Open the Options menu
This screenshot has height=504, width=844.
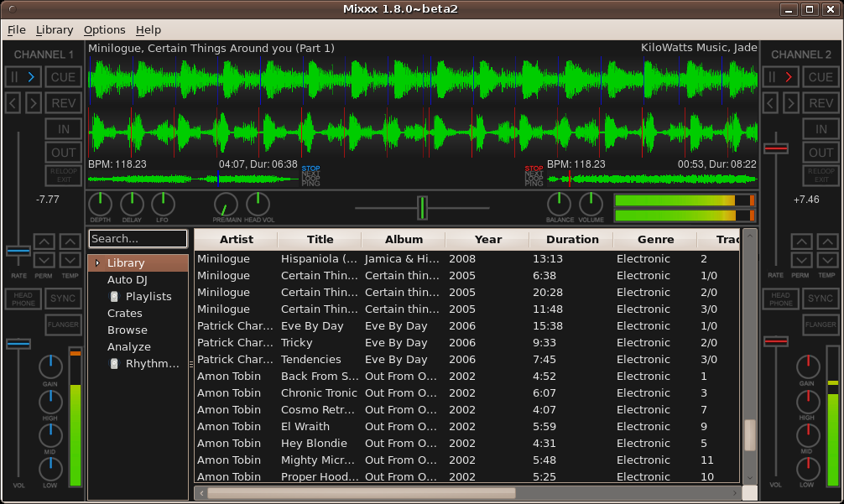pos(104,29)
